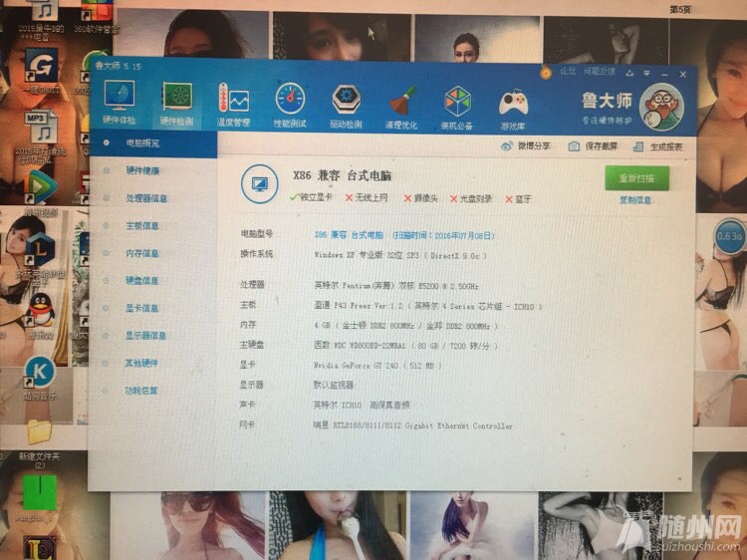Click 保存截屏 camera button

[594, 146]
